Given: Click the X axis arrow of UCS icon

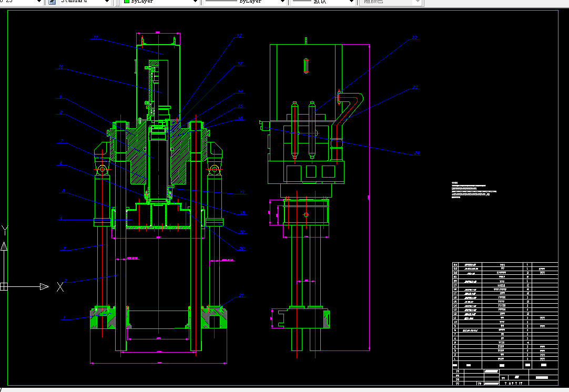Looking at the screenshot, I should (x=44, y=286).
